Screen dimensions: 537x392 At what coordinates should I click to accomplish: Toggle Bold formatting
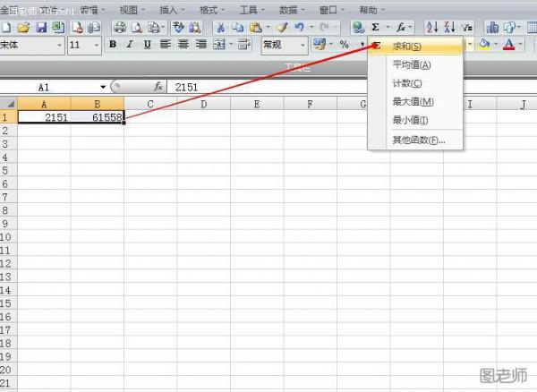[113, 45]
